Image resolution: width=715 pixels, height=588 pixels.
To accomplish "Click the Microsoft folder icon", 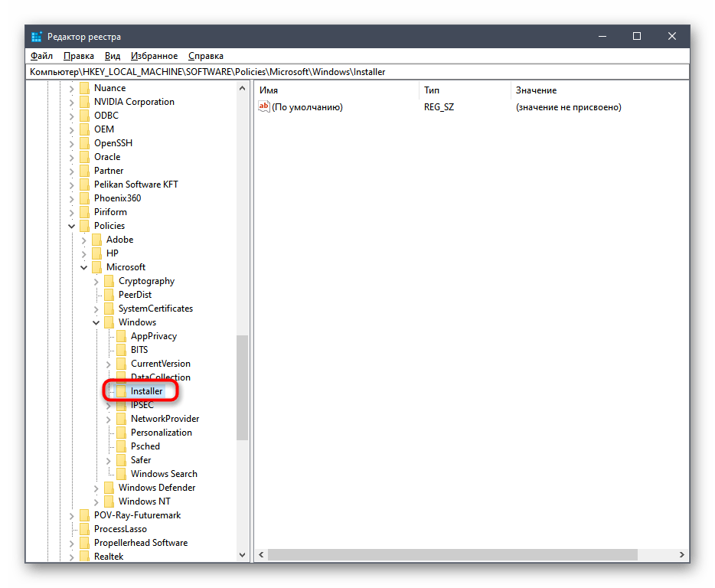I will (96, 267).
